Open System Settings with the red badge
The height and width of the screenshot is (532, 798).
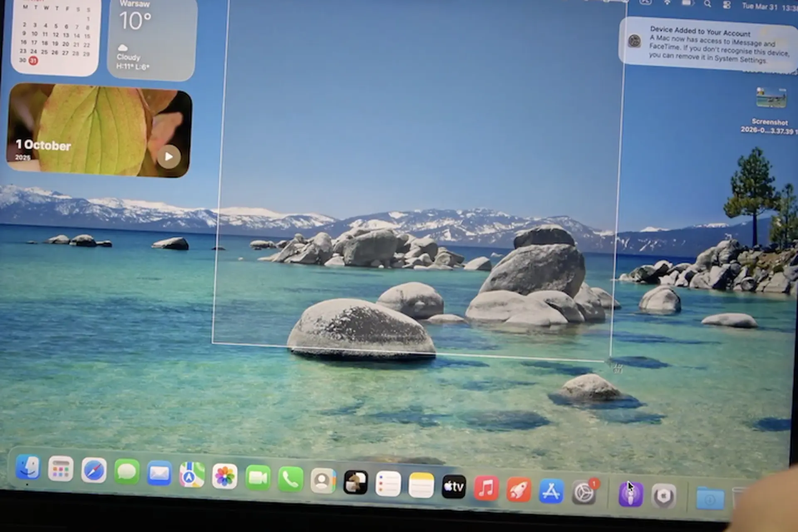coord(584,492)
